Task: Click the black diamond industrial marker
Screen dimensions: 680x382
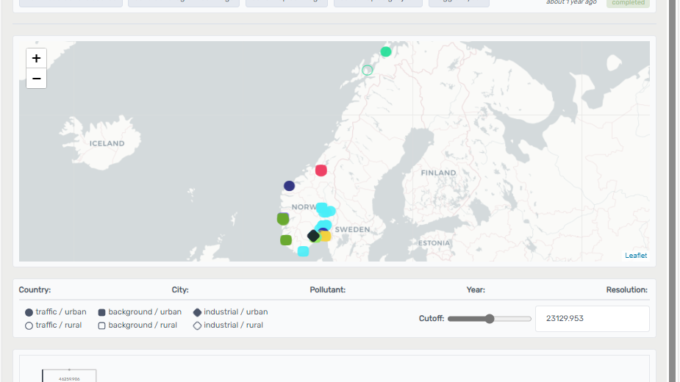Action: click(x=313, y=236)
